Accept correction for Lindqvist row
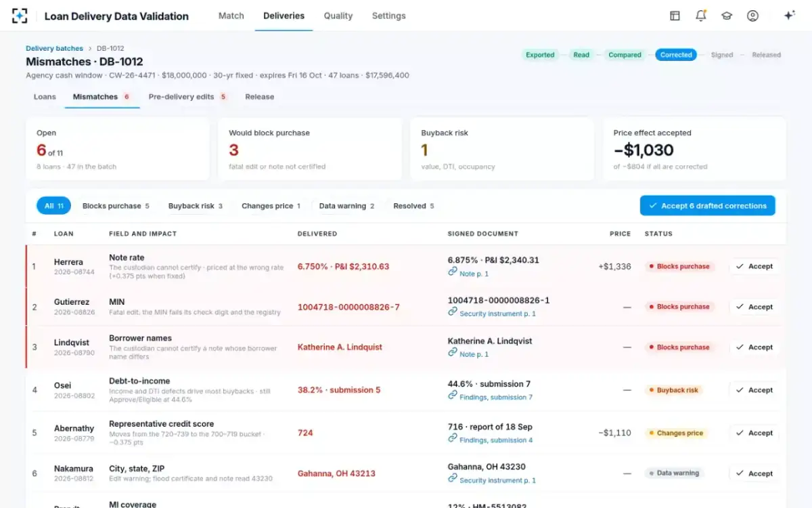Screen dimensions: 812x508 point(754,347)
